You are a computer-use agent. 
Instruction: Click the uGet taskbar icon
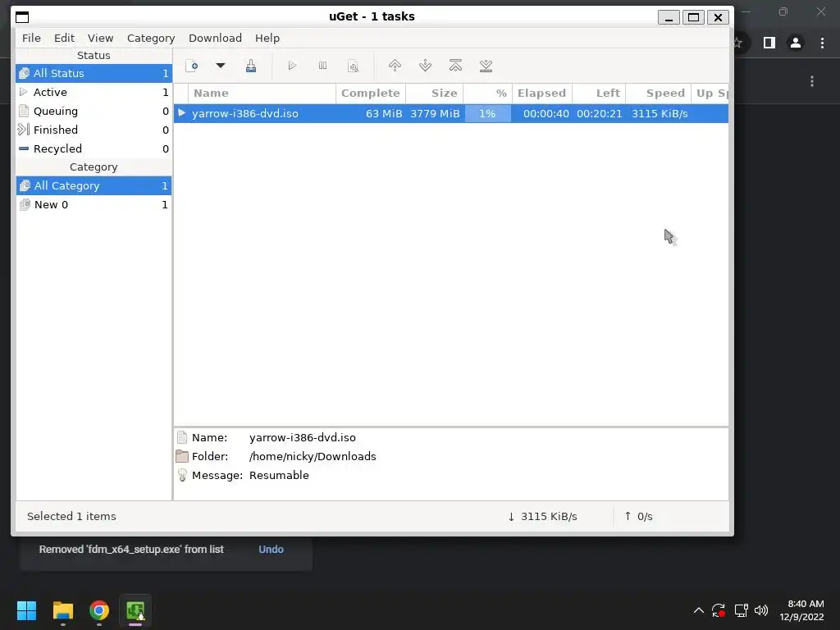[x=135, y=610]
